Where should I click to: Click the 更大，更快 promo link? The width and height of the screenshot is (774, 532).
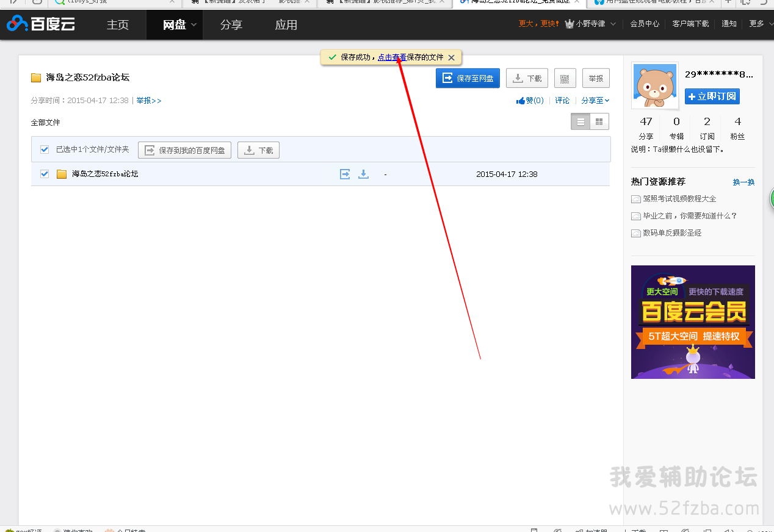point(539,24)
